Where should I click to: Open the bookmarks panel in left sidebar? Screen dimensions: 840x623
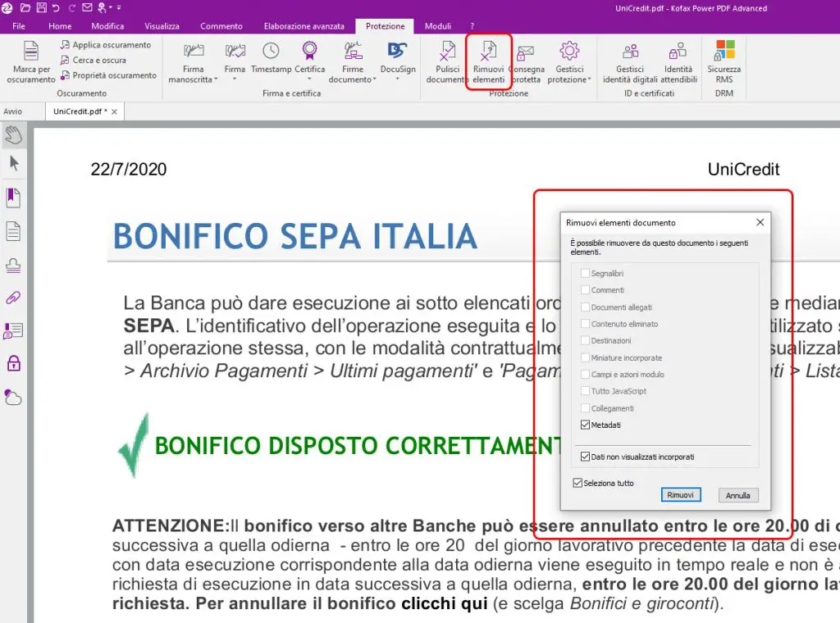[x=13, y=198]
